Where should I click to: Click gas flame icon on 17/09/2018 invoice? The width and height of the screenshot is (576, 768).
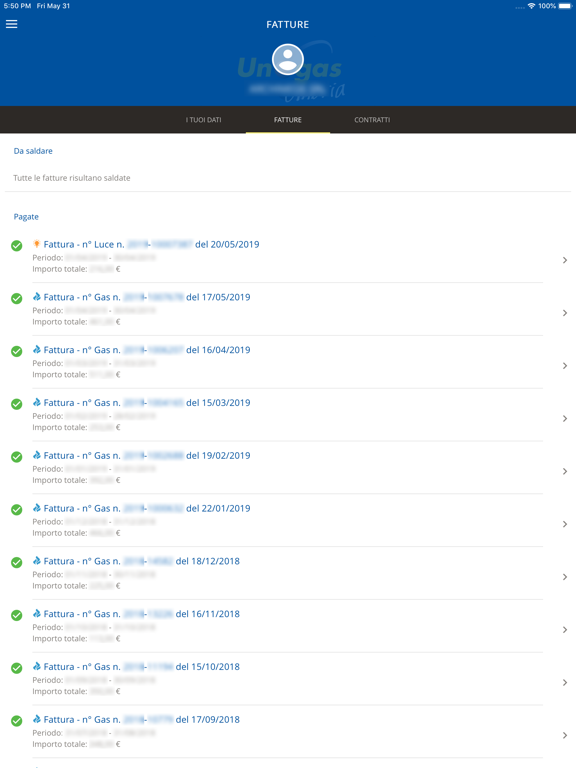pyautogui.click(x=36, y=720)
